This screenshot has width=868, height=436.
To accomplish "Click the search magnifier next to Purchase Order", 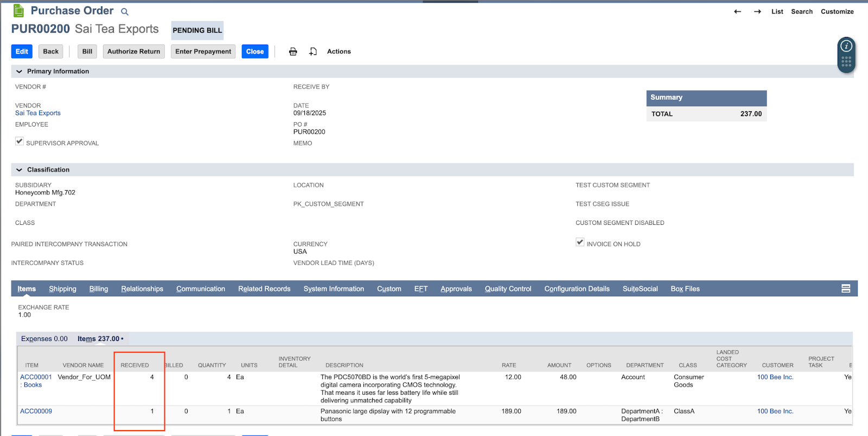I will [125, 12].
